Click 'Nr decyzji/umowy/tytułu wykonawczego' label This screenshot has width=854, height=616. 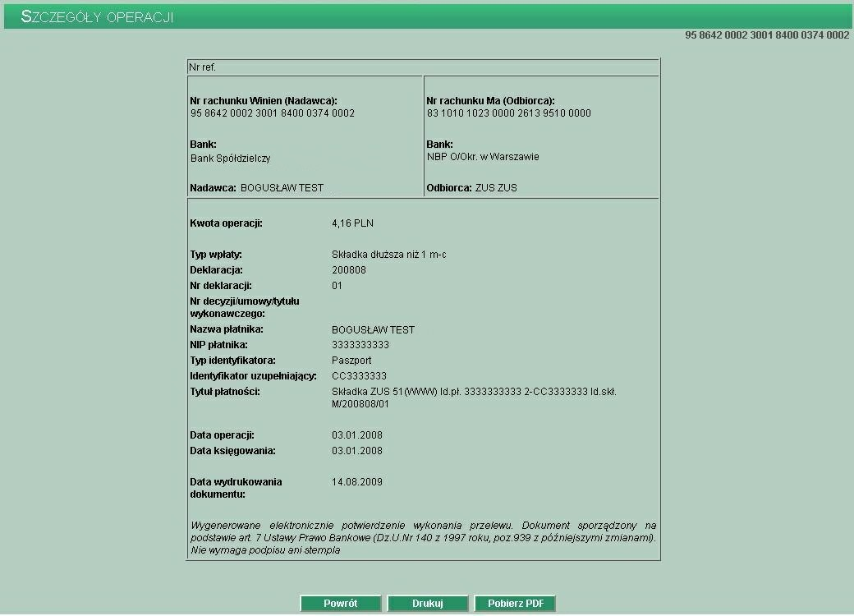(245, 307)
